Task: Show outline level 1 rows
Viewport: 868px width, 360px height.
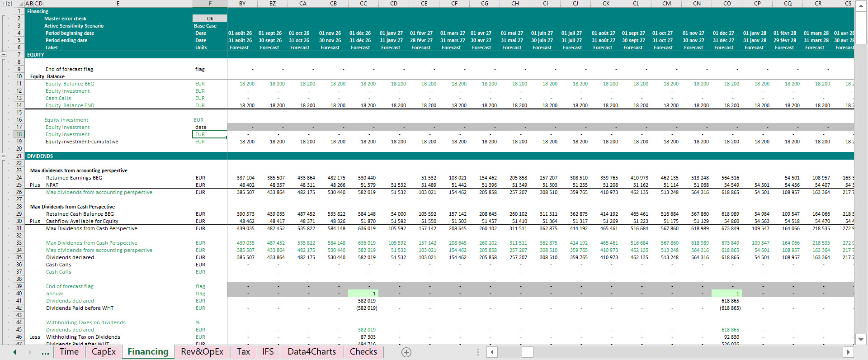Action: (x=4, y=4)
